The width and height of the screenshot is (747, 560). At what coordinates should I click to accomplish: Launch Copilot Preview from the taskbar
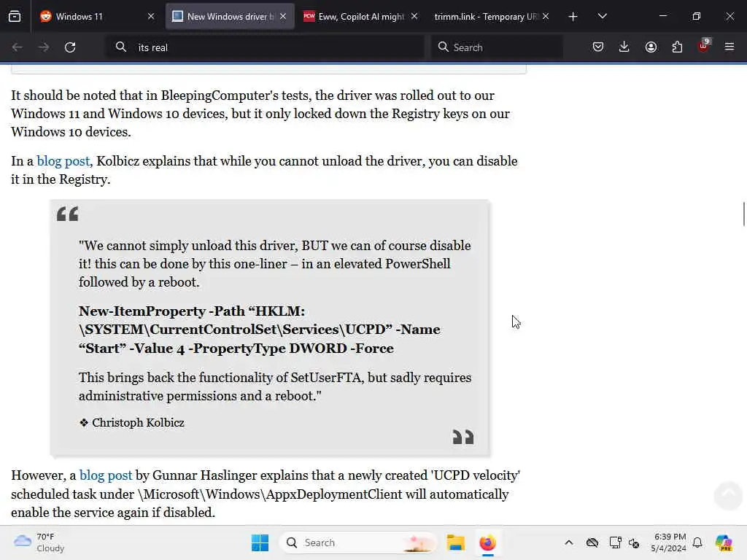(x=724, y=542)
